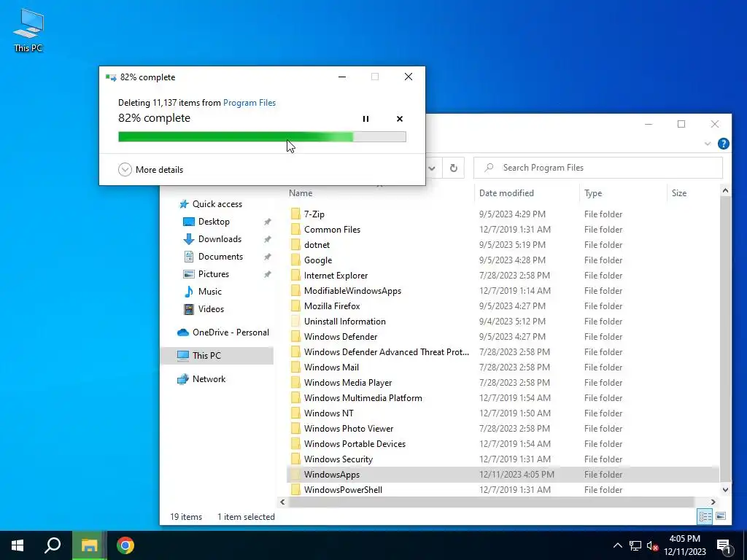Screen dimensions: 747x560
Task: Focus the Search Program Files field
Action: pyautogui.click(x=598, y=168)
